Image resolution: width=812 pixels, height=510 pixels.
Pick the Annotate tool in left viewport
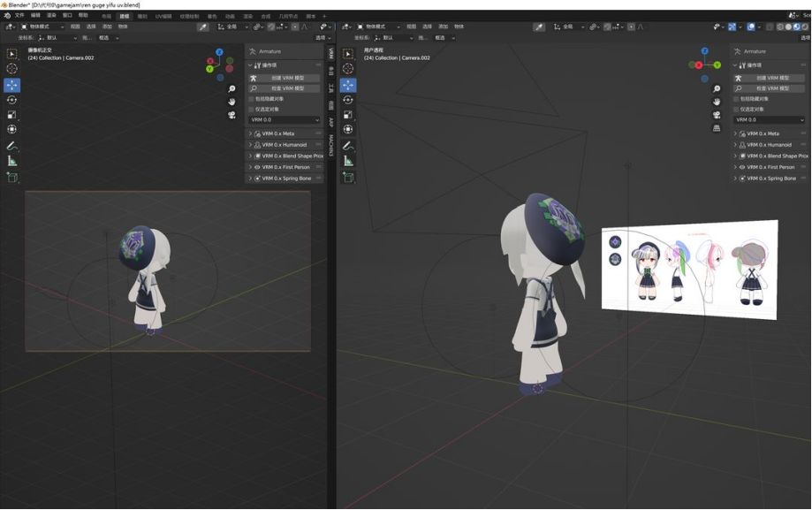pyautogui.click(x=12, y=146)
